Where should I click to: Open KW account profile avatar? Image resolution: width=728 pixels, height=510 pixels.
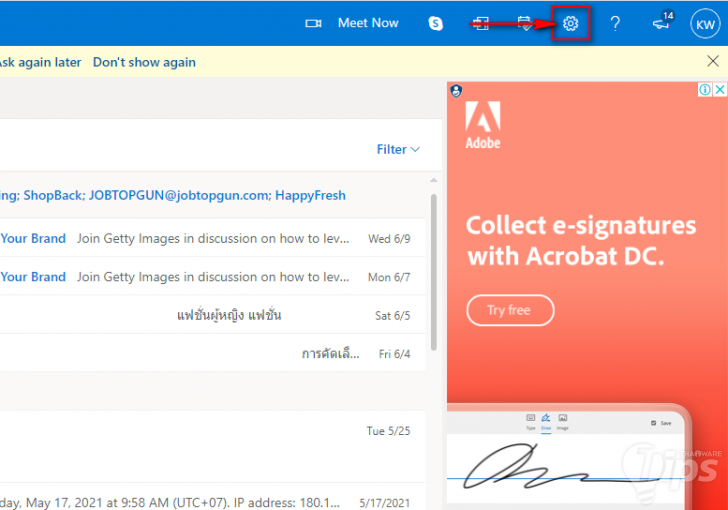pos(705,24)
